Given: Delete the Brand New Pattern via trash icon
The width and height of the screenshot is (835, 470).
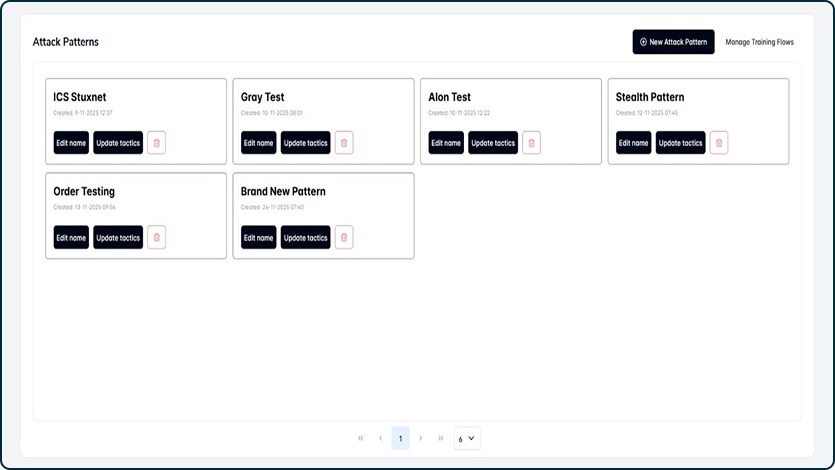Looking at the screenshot, I should [344, 237].
